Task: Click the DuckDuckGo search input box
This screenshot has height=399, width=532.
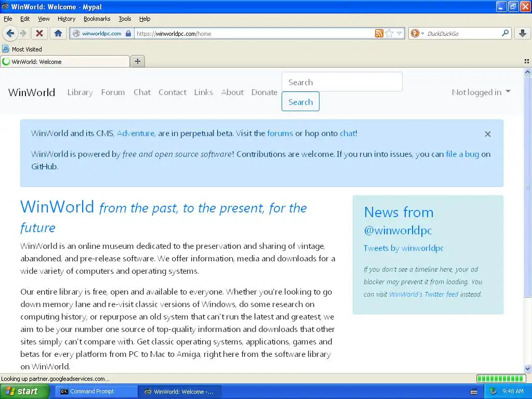Action: 463,33
